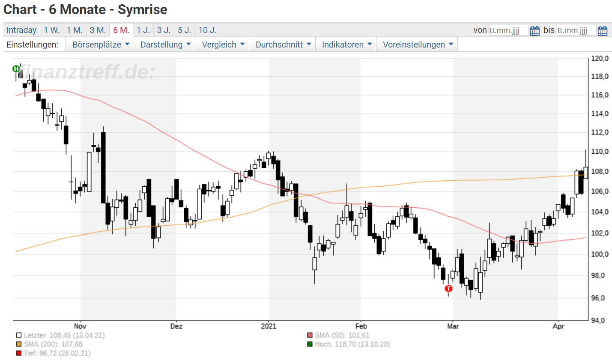Click the white Letzter legend swatch
Viewport: 612px width, 364px height.
coord(19,335)
